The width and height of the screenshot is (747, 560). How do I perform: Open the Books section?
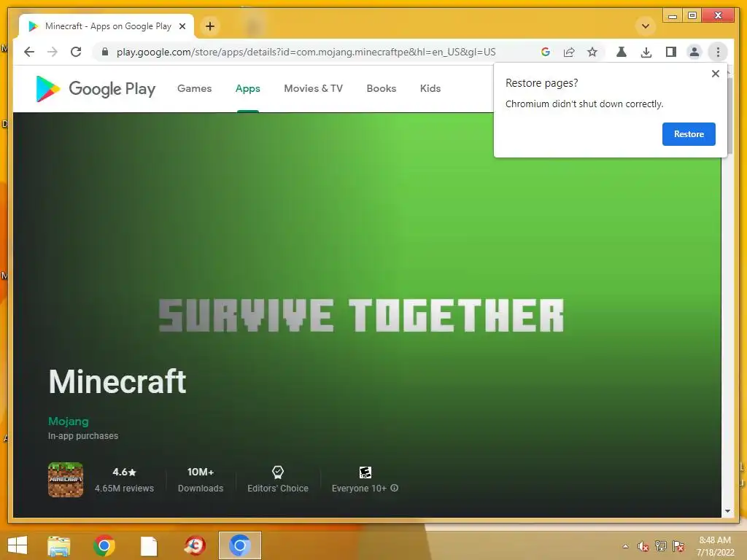381,88
